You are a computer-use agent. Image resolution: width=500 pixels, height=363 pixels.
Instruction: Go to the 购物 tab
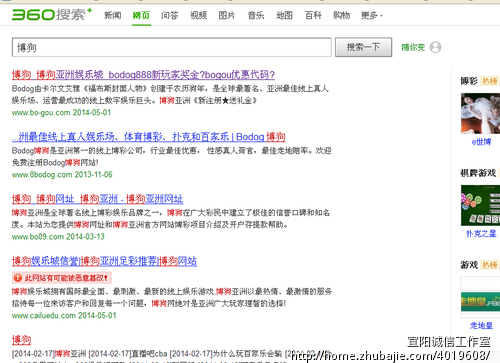342,15
